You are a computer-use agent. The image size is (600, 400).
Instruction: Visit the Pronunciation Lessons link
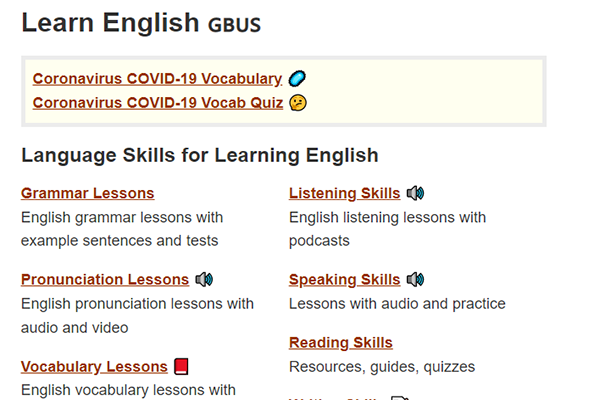[104, 280]
